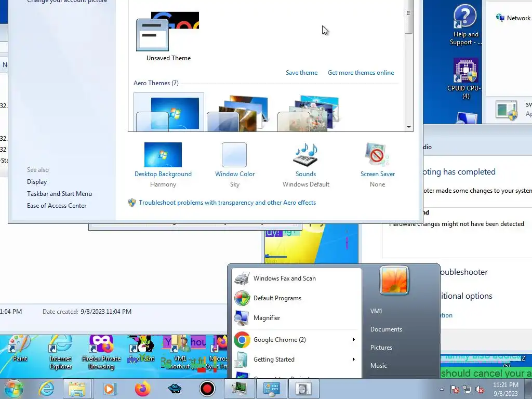Open VM1 user folder in Start menu

click(376, 311)
